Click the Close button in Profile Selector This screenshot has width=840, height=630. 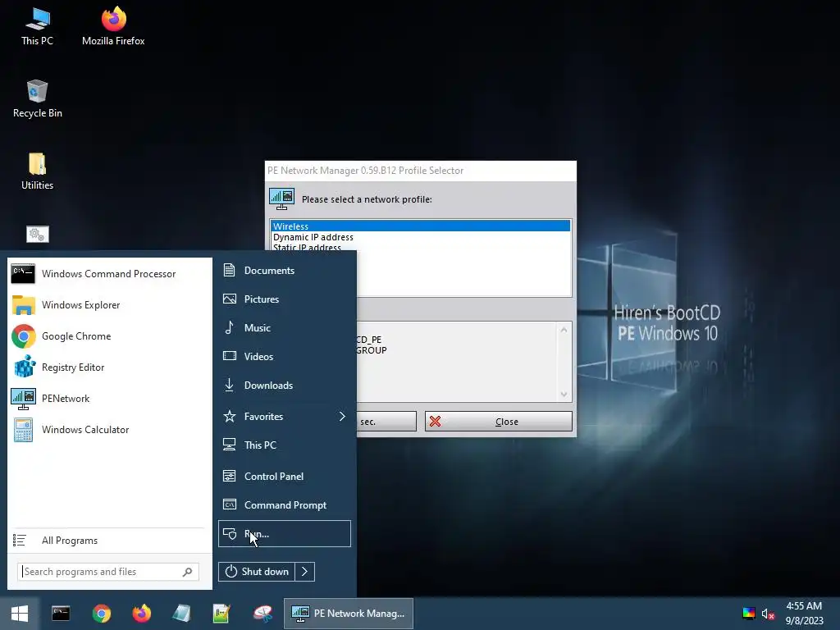click(498, 422)
